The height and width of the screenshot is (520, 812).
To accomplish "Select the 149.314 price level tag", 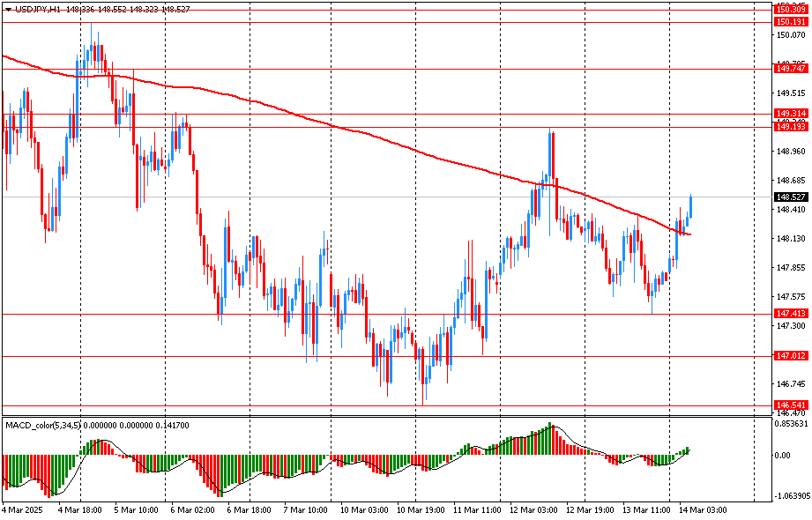I will (x=790, y=114).
